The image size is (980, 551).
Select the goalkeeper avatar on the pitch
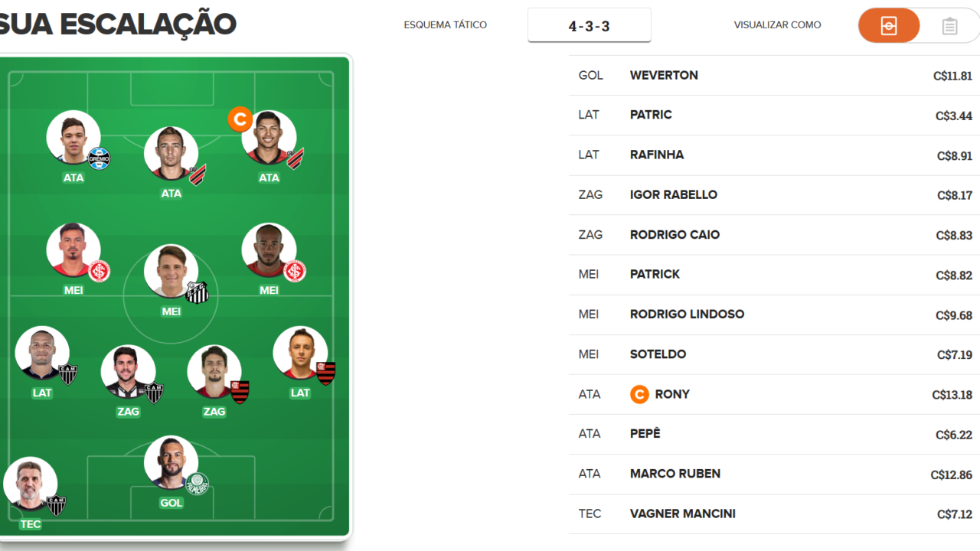click(171, 463)
